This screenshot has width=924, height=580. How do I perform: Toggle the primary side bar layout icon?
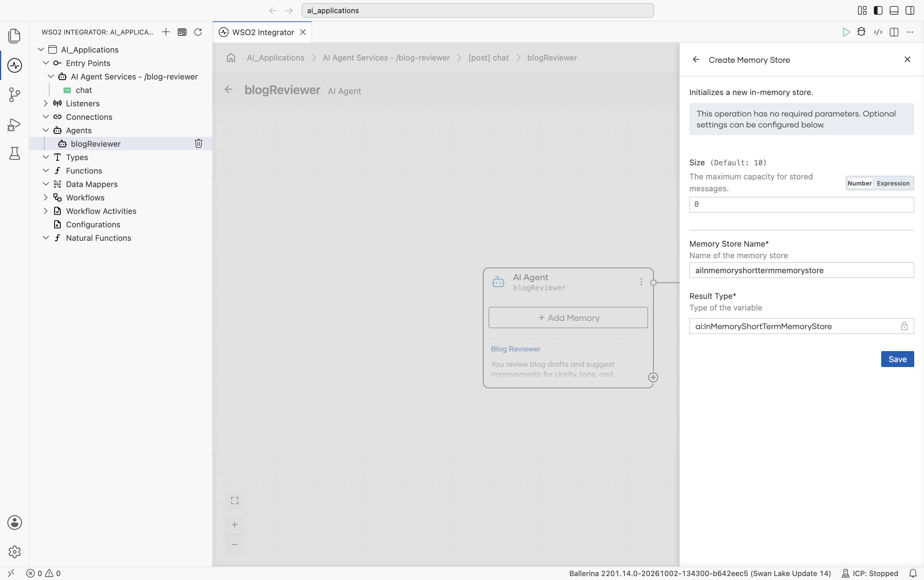878,10
